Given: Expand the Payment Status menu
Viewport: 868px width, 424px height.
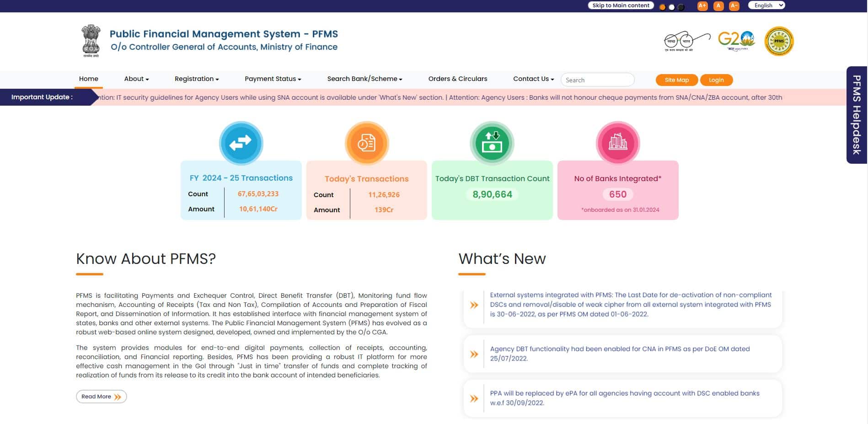Looking at the screenshot, I should pos(273,79).
